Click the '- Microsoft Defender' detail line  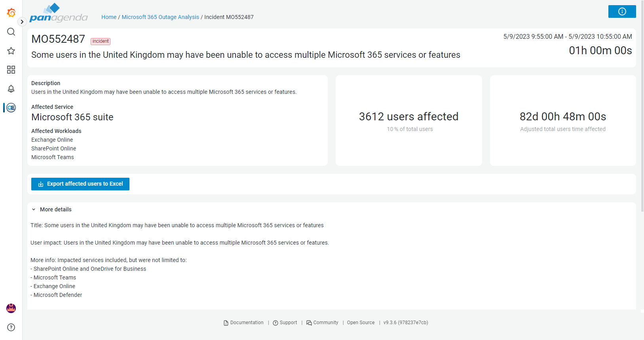click(x=56, y=295)
